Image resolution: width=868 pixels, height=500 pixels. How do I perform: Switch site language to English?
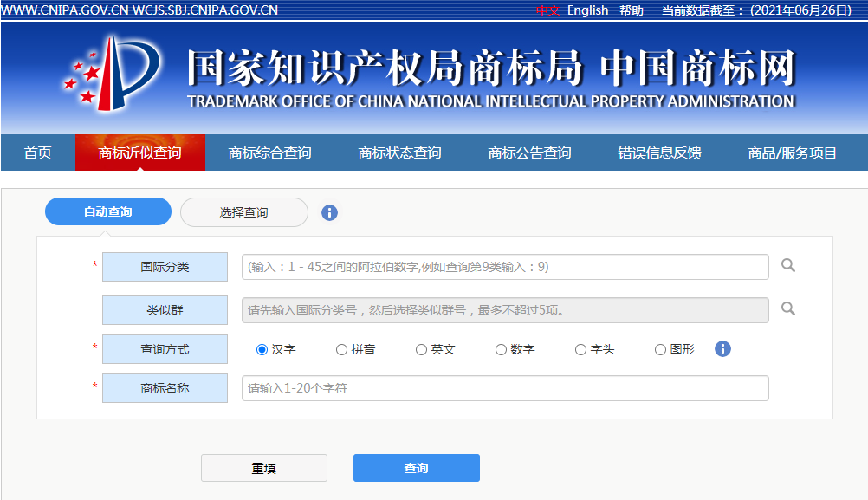[588, 10]
